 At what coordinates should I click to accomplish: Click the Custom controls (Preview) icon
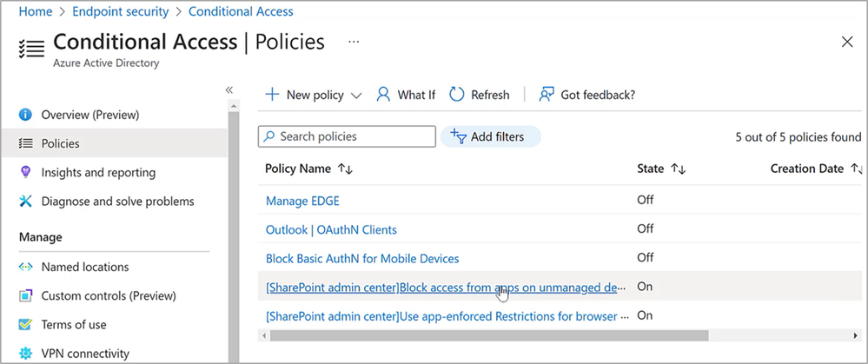tap(25, 296)
